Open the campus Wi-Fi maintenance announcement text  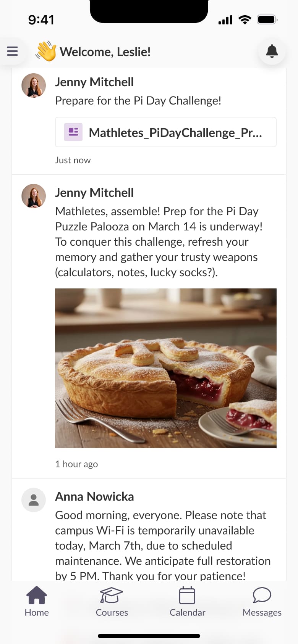tap(162, 546)
